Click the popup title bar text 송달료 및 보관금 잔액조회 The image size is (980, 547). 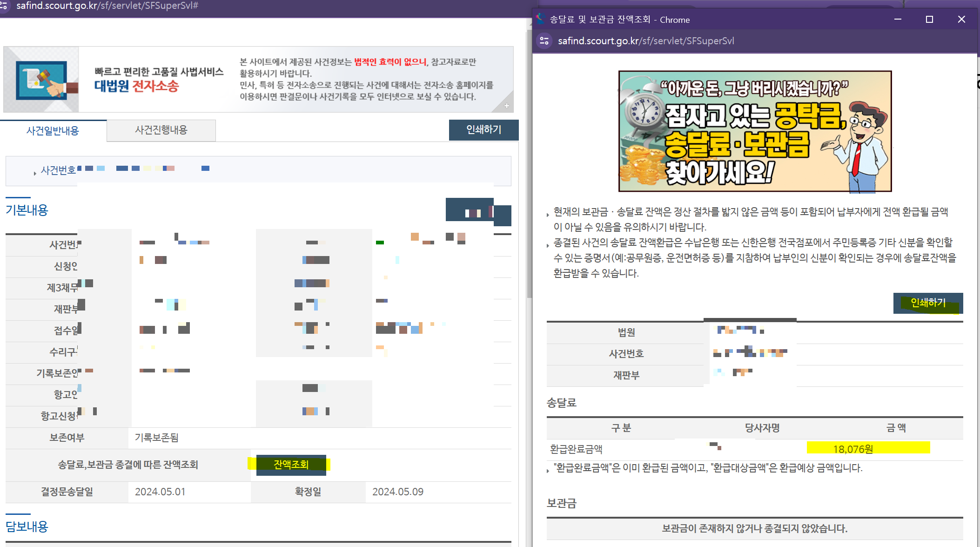[x=600, y=20]
